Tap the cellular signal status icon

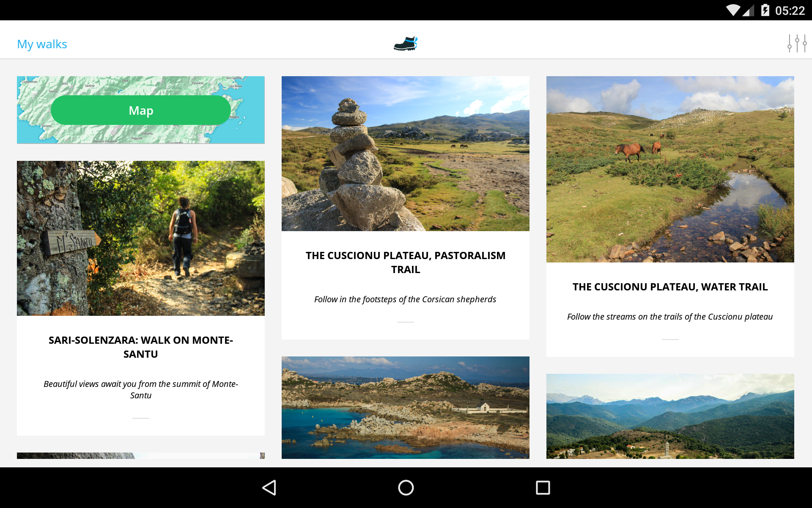click(x=748, y=10)
